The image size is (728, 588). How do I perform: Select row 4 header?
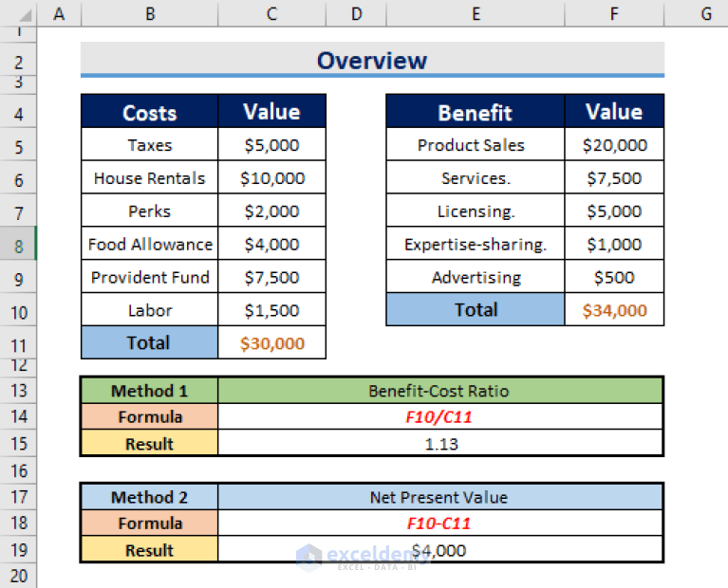click(x=18, y=112)
